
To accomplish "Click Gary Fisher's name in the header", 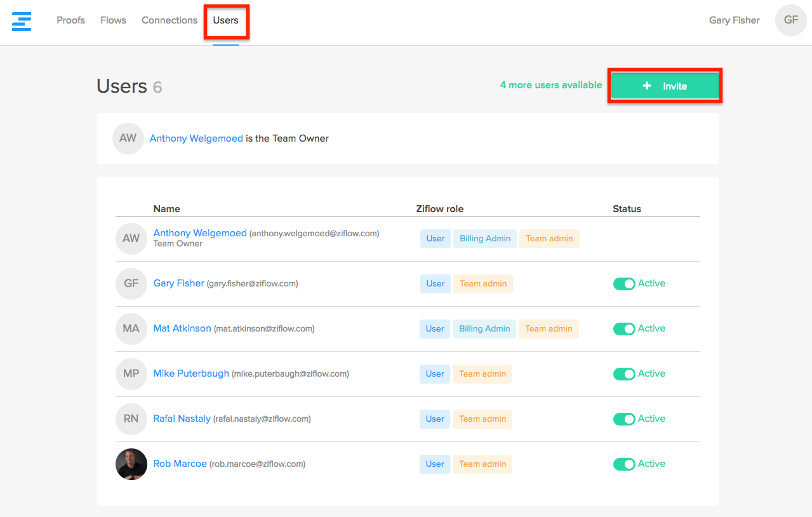I will pyautogui.click(x=734, y=20).
